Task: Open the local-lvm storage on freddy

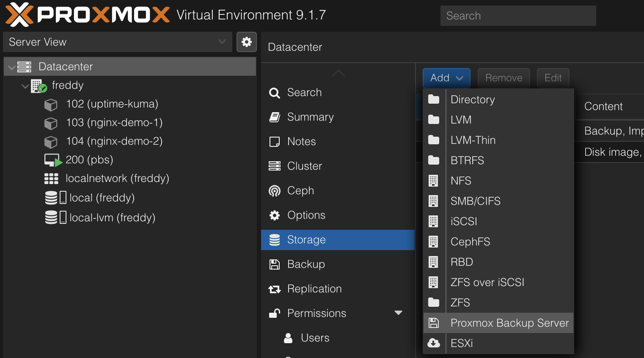Action: (111, 217)
